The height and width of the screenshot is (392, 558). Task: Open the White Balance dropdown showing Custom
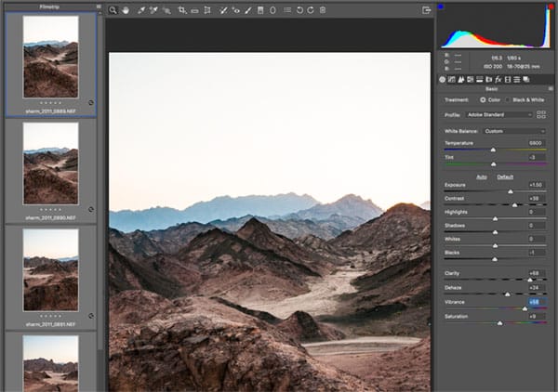(x=514, y=131)
